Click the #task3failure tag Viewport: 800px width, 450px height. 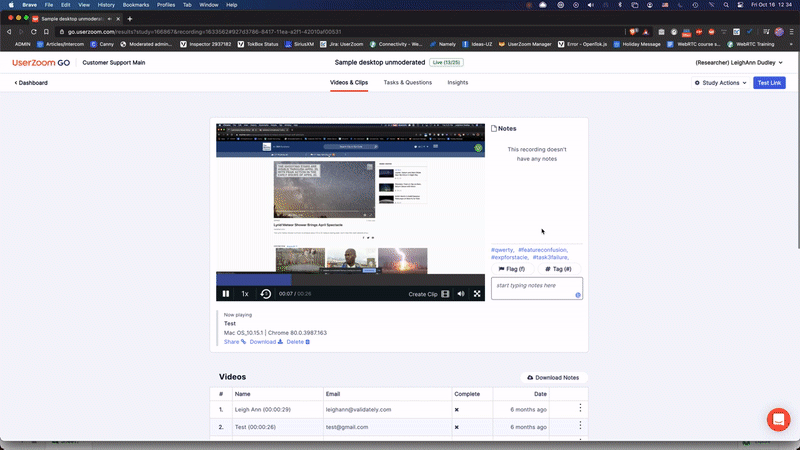click(551, 258)
